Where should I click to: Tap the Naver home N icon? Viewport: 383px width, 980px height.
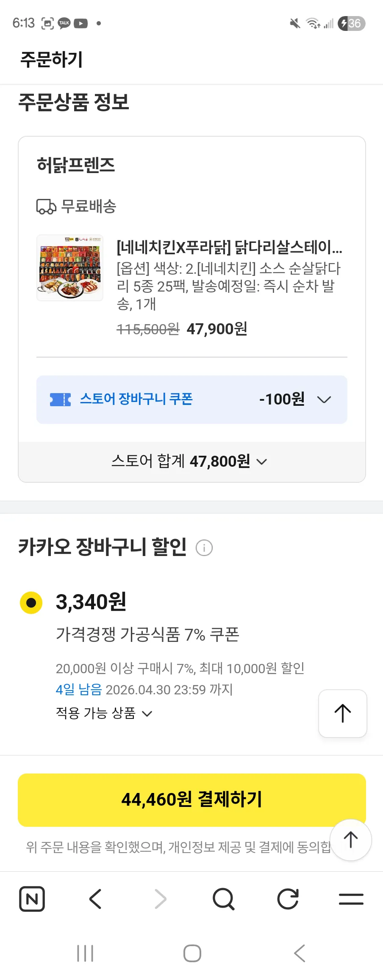click(32, 899)
